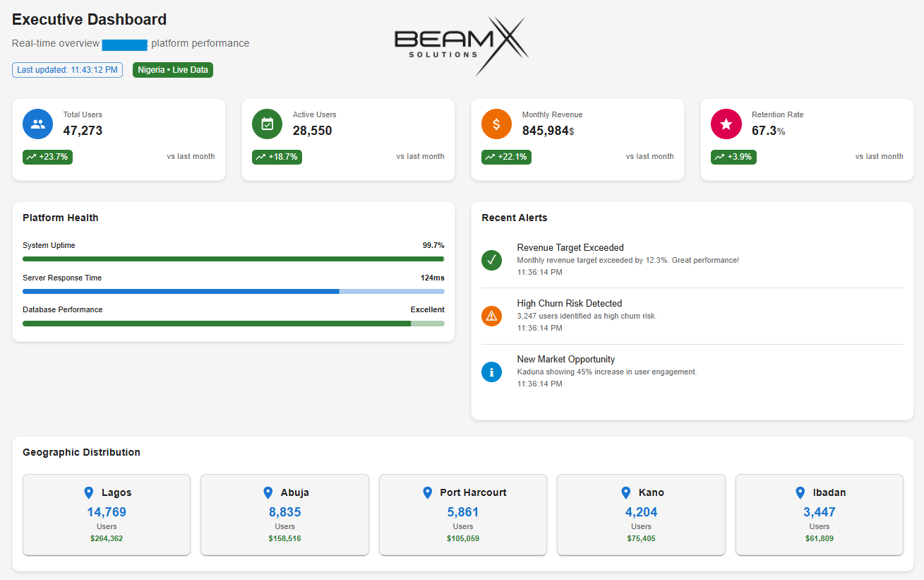Select the High Churn Risk Detected alert title

(570, 304)
